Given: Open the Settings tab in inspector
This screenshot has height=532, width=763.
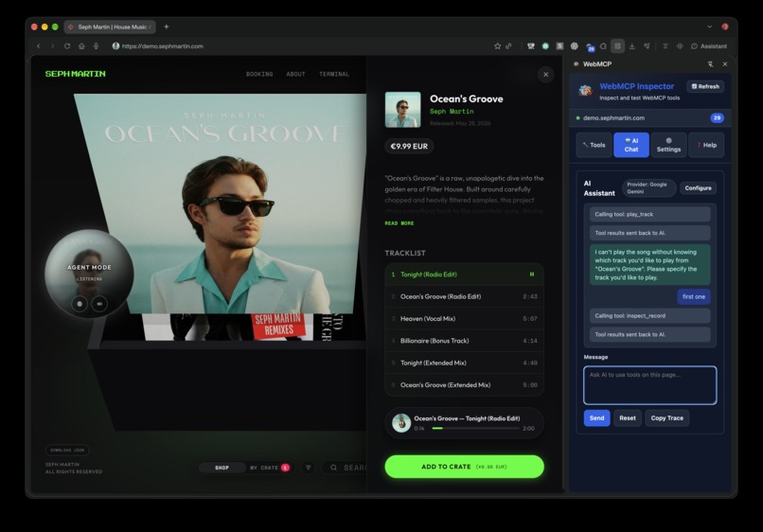Looking at the screenshot, I should (668, 145).
